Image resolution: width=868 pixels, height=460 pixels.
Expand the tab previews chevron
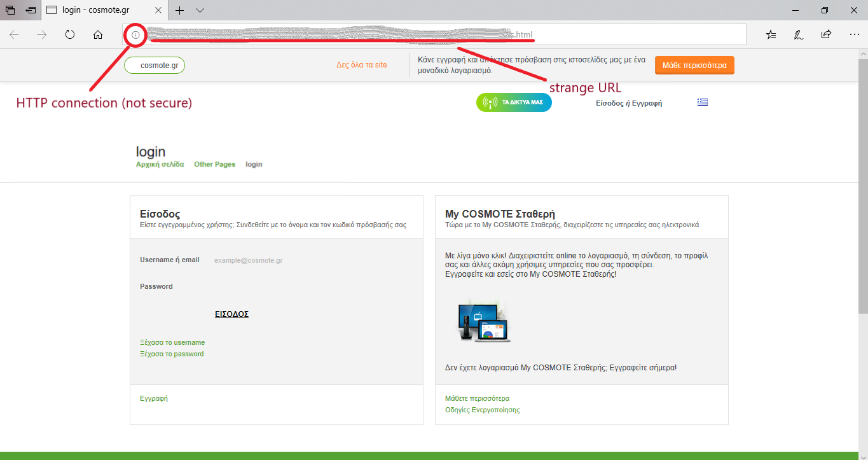(200, 10)
